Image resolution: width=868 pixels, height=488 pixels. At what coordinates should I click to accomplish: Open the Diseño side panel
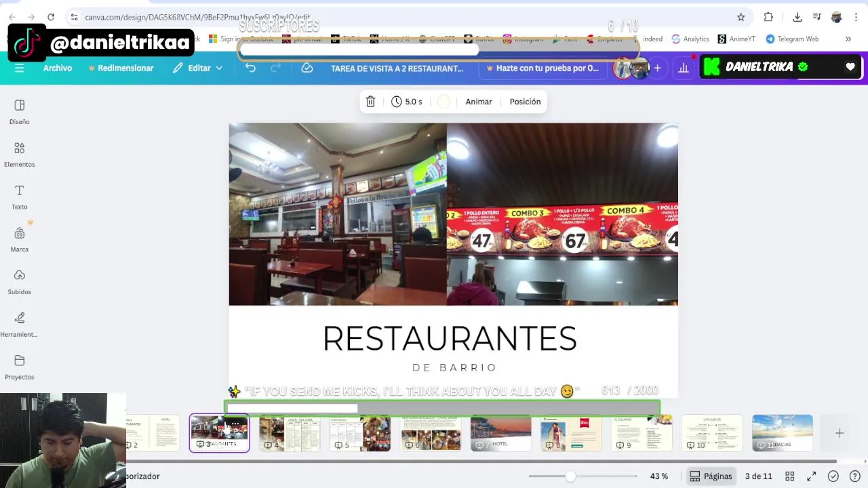coord(19,112)
